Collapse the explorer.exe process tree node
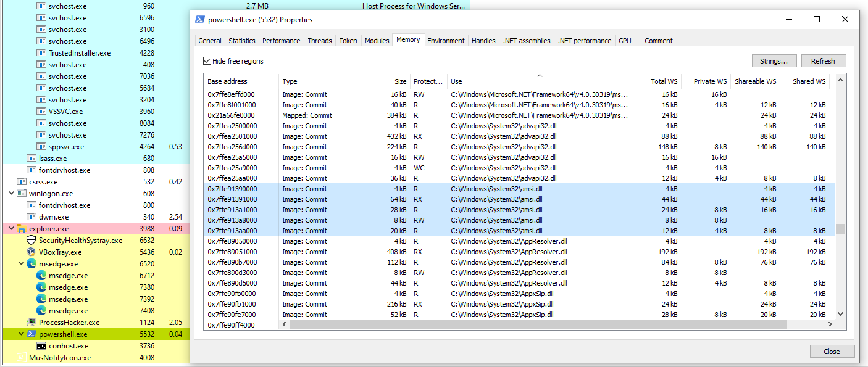Screen dimensions: 868x367 click(x=10, y=228)
